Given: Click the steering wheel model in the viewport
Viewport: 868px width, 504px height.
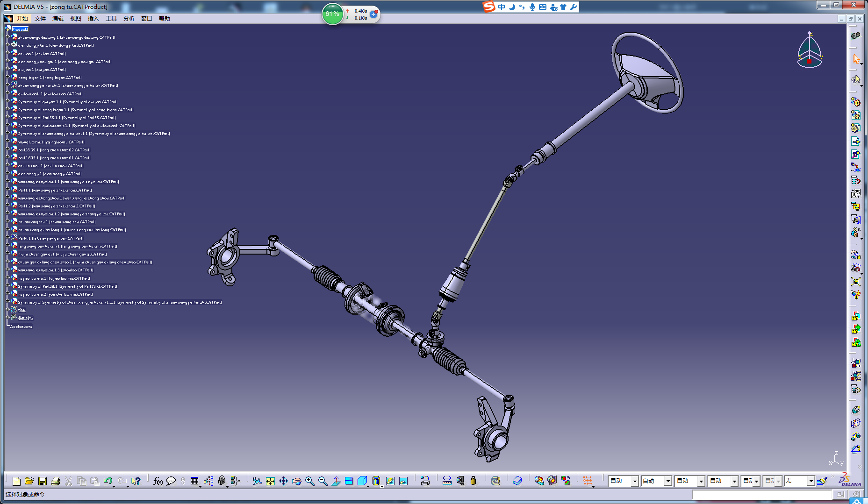Looking at the screenshot, I should [x=648, y=72].
